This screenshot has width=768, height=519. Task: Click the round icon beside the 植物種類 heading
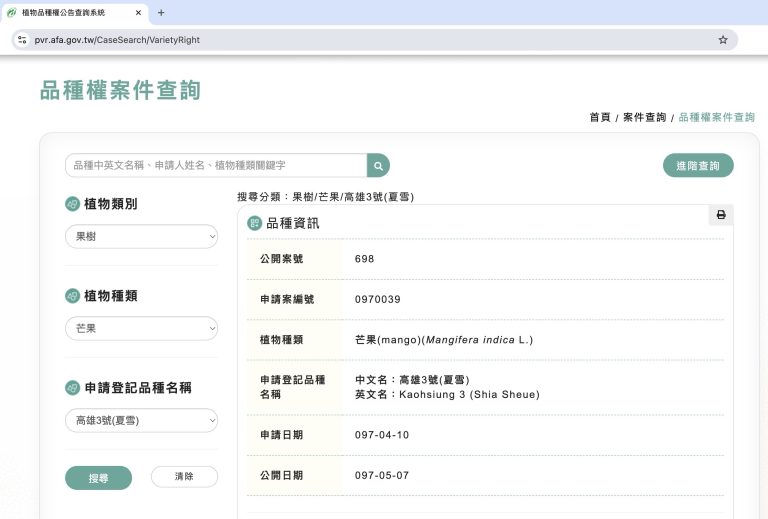pyautogui.click(x=72, y=296)
